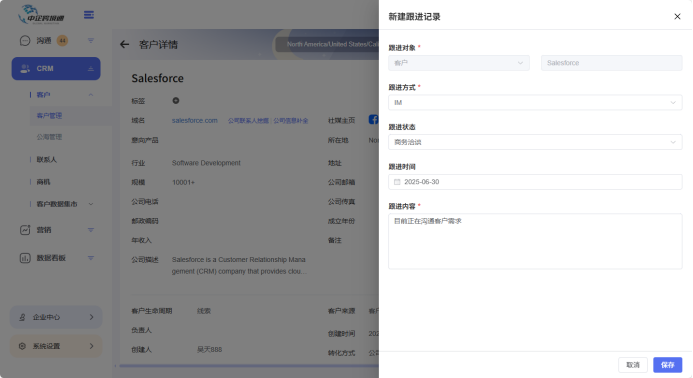This screenshot has height=378, width=693.
Task: Click the 跟进时间 date field
Action: point(535,182)
